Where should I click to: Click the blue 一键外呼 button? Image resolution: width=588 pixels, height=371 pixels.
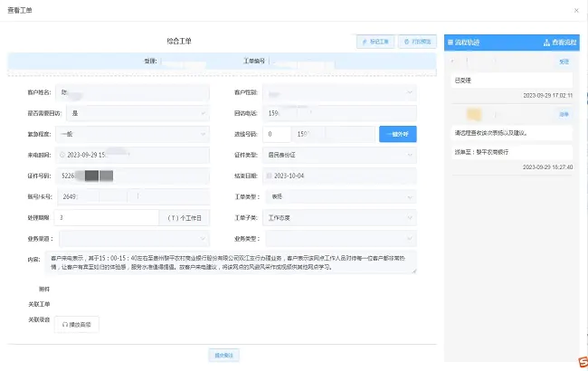click(397, 134)
